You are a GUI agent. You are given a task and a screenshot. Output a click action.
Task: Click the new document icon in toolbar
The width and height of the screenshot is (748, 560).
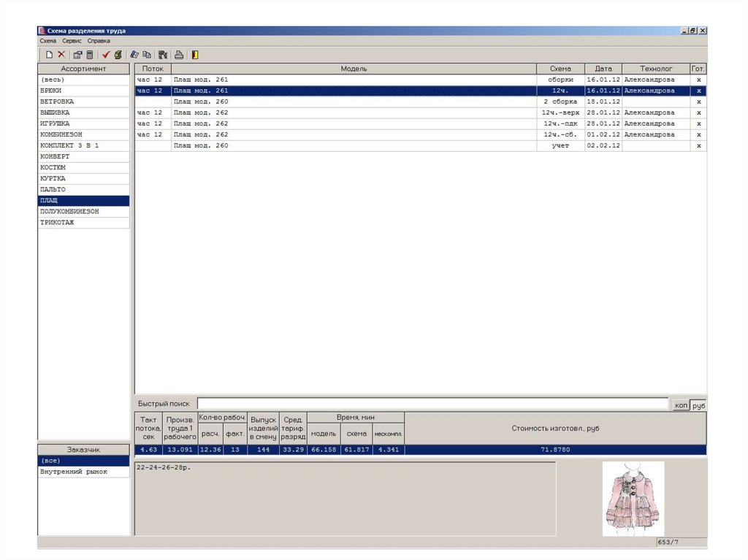pos(49,55)
